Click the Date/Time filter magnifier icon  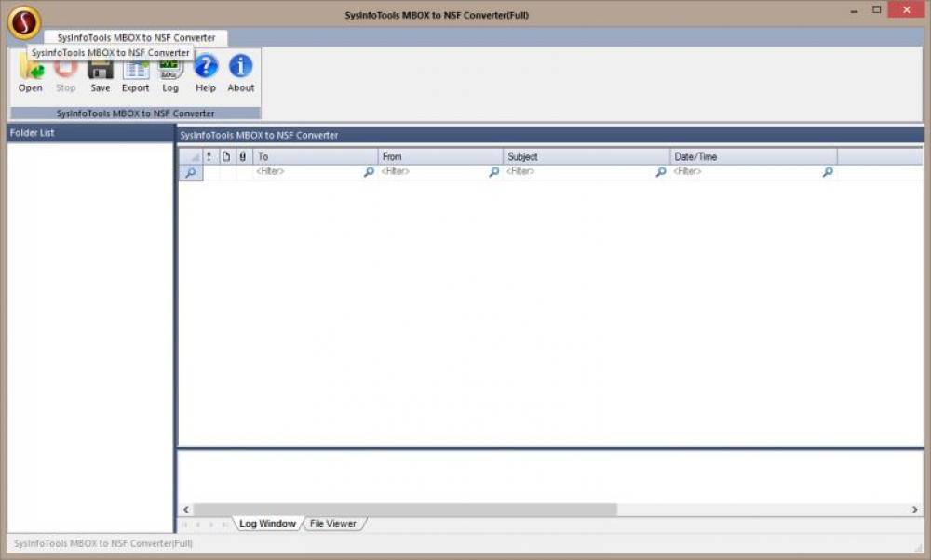click(x=827, y=171)
